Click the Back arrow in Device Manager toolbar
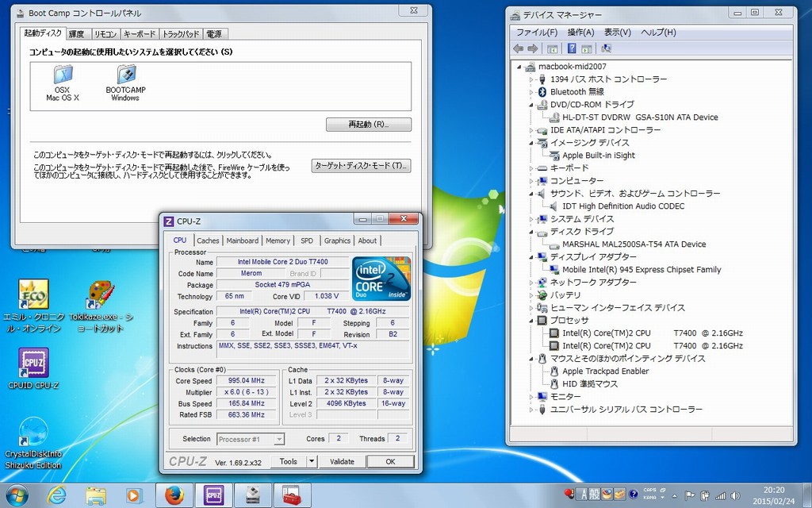Screen dimensions: 812x508 pos(518,48)
